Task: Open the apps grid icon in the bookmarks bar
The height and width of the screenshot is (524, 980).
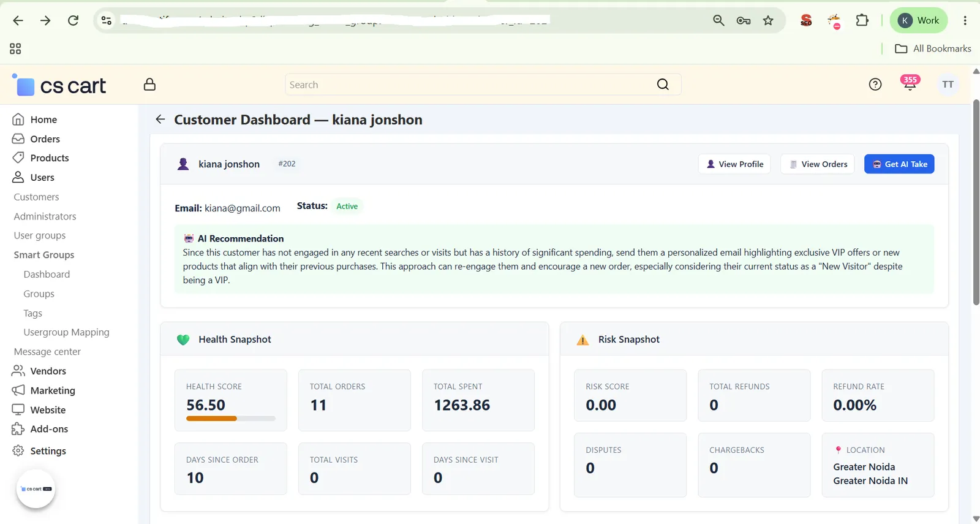Action: (x=15, y=48)
